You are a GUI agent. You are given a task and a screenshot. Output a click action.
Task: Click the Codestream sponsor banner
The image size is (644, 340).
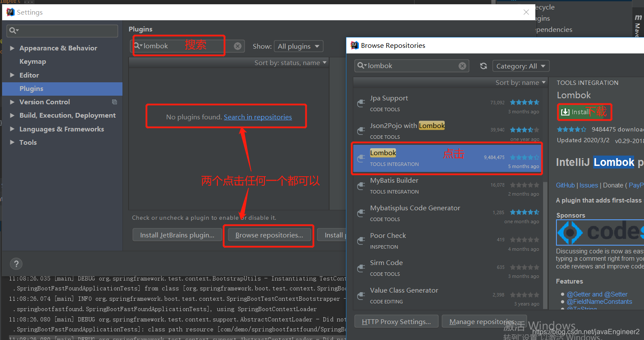click(600, 233)
